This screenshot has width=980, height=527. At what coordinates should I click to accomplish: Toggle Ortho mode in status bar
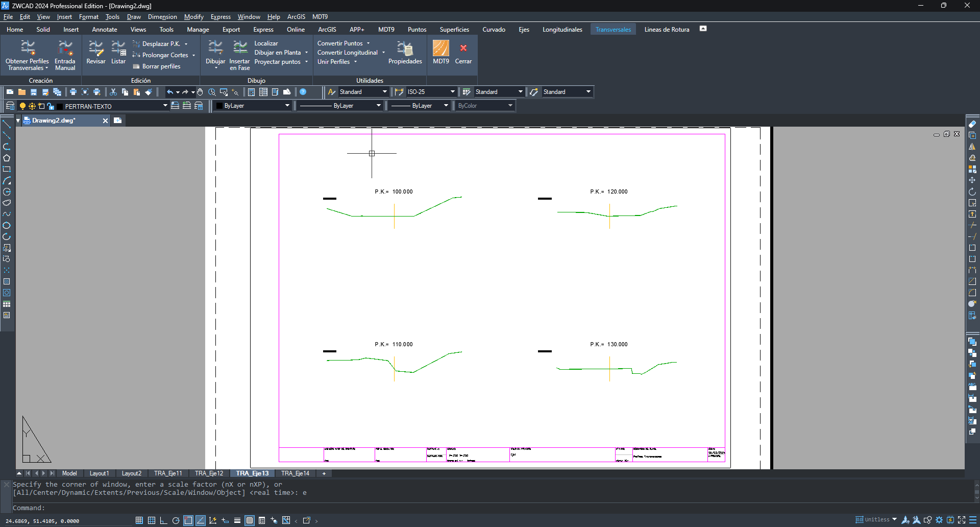click(164, 520)
